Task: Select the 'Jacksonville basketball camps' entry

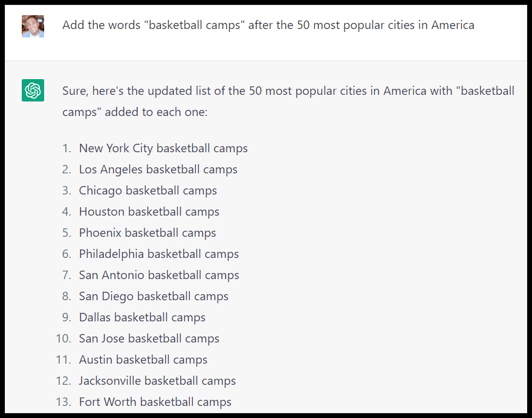Action: [157, 381]
